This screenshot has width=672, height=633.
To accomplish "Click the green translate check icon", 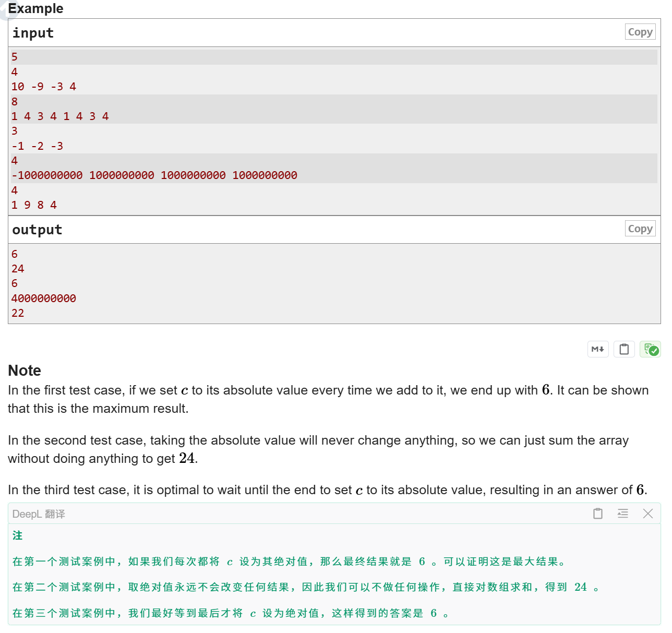I will point(650,349).
